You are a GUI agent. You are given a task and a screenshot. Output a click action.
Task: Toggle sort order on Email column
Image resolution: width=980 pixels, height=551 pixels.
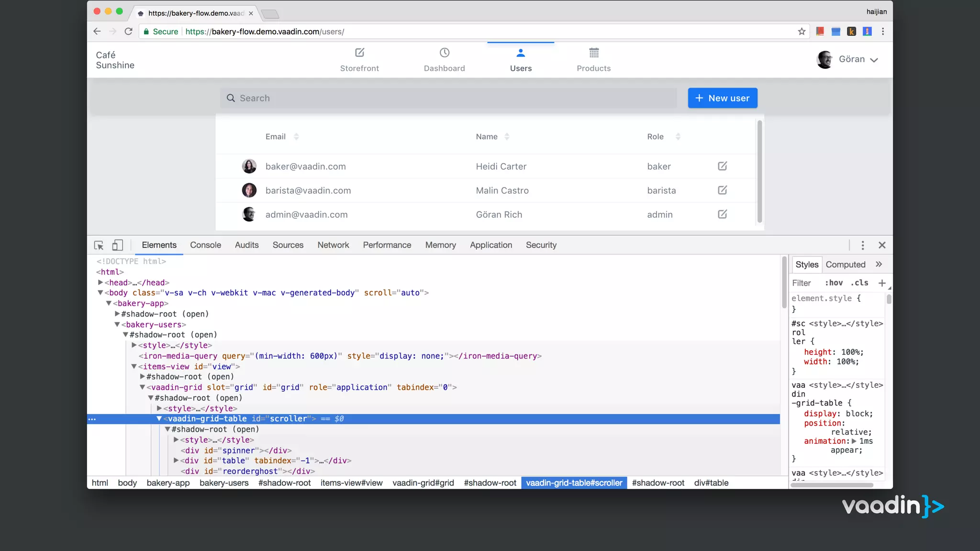tap(296, 137)
